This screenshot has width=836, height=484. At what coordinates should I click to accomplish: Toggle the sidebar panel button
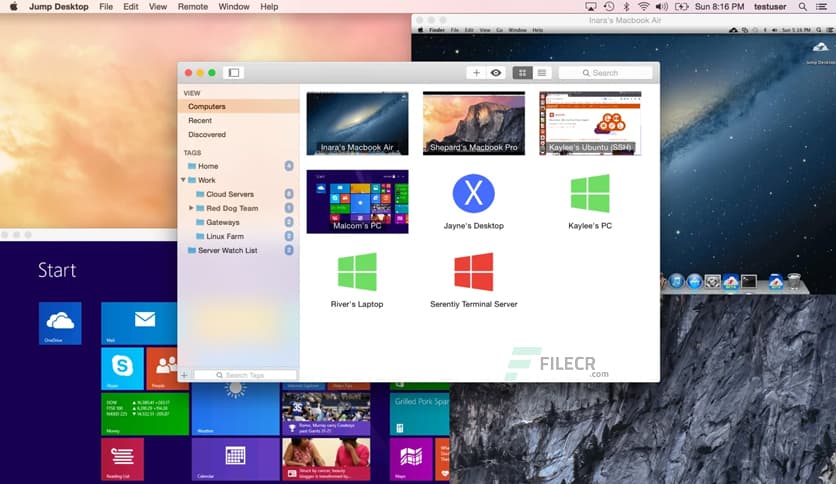[234, 72]
